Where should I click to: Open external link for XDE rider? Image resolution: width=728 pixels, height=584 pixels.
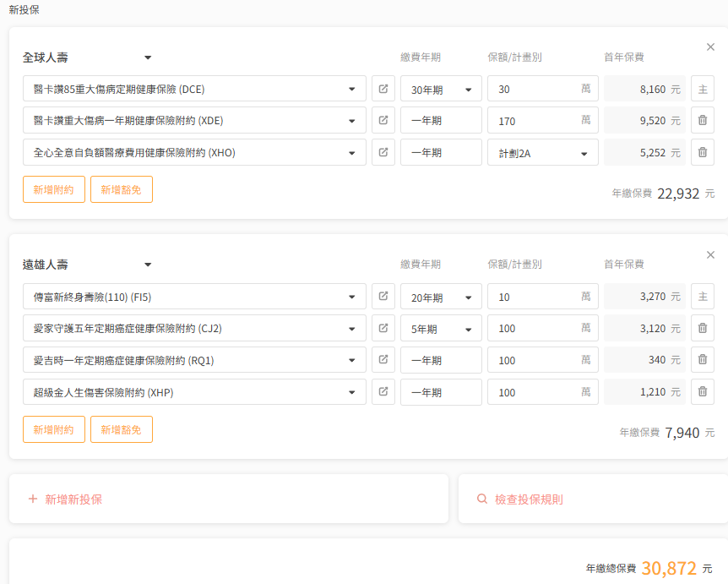point(383,120)
